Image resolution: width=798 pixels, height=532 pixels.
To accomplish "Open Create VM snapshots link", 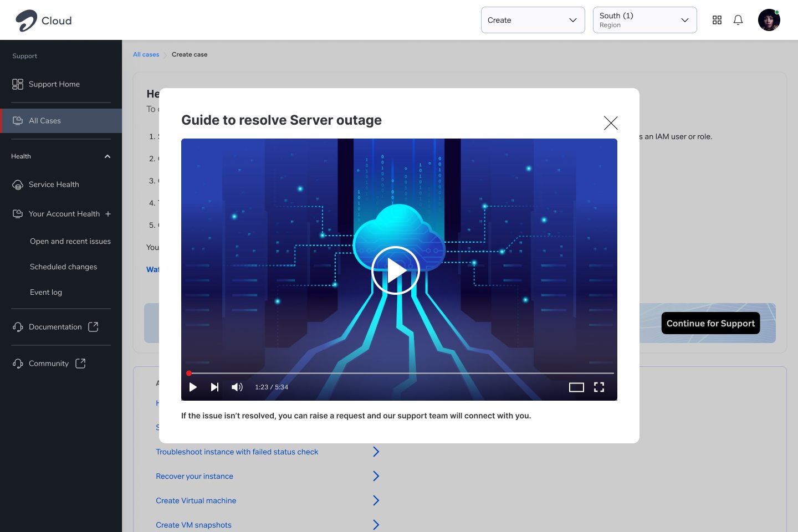I will pyautogui.click(x=193, y=525).
